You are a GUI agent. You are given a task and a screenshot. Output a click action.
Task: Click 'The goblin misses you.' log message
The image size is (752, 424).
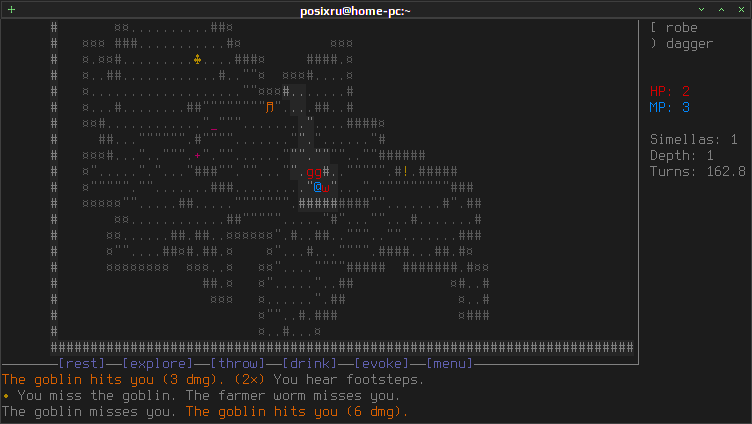coord(89,412)
